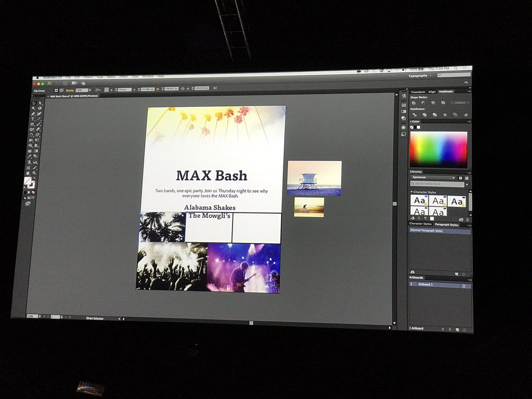
Task: Select the Normal Paragraph Style entry
Action: (440, 231)
